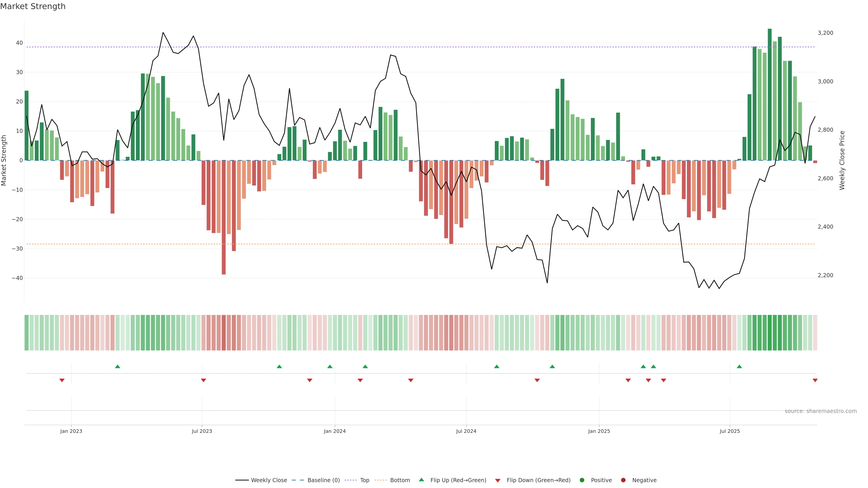This screenshot has width=868, height=488.
Task: Click the Positive green circle legend icon
Action: (582, 480)
